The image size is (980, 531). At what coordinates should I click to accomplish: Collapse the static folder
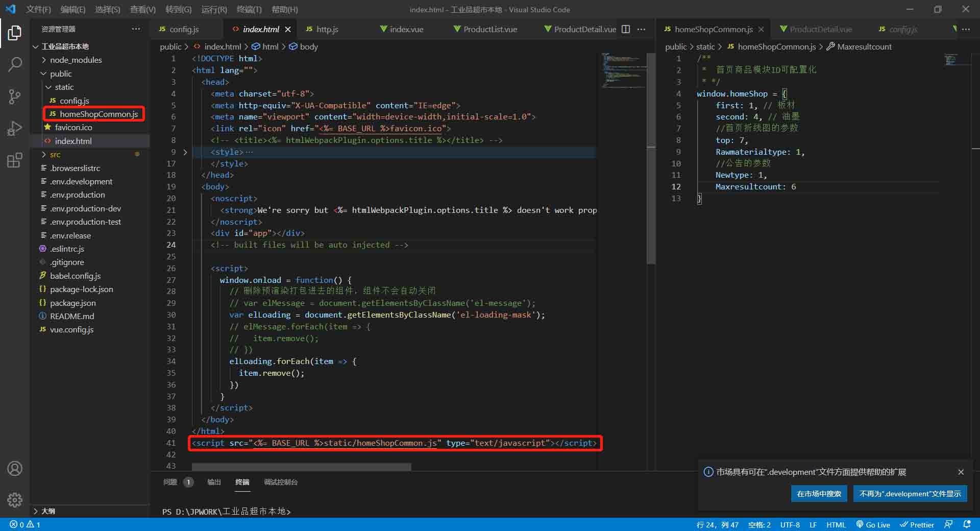64,87
